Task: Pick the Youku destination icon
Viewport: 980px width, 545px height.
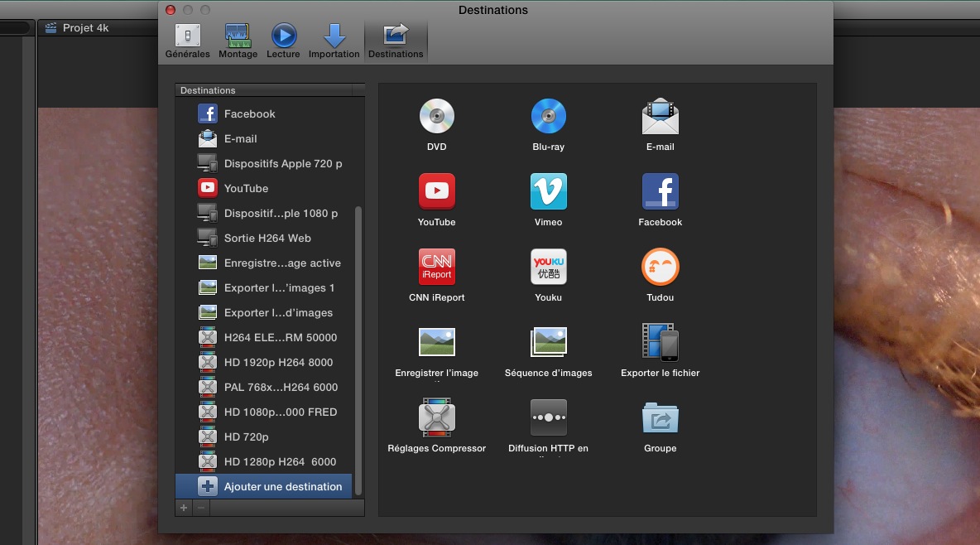Action: [548, 266]
